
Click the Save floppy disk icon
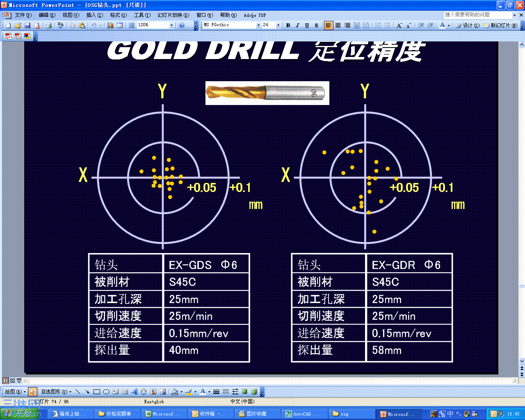(27, 25)
